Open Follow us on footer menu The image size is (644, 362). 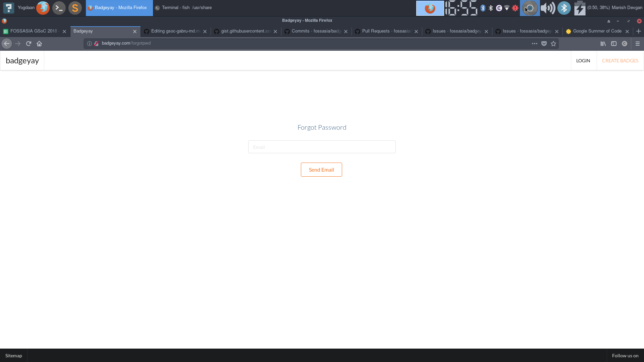pyautogui.click(x=625, y=356)
